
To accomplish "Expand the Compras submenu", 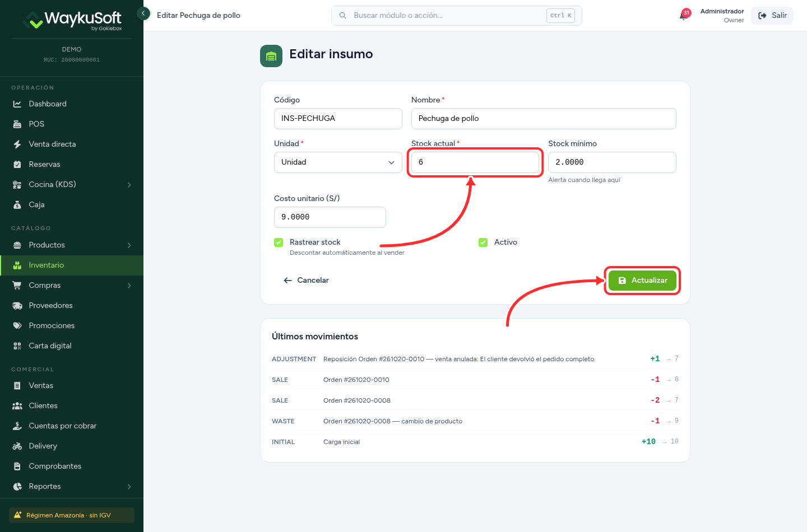I will [x=129, y=285].
